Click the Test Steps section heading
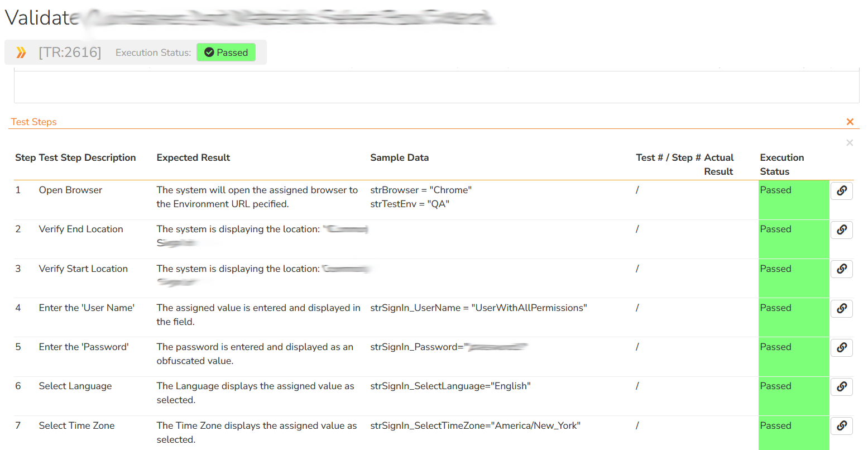The width and height of the screenshot is (868, 450). pyautogui.click(x=34, y=122)
